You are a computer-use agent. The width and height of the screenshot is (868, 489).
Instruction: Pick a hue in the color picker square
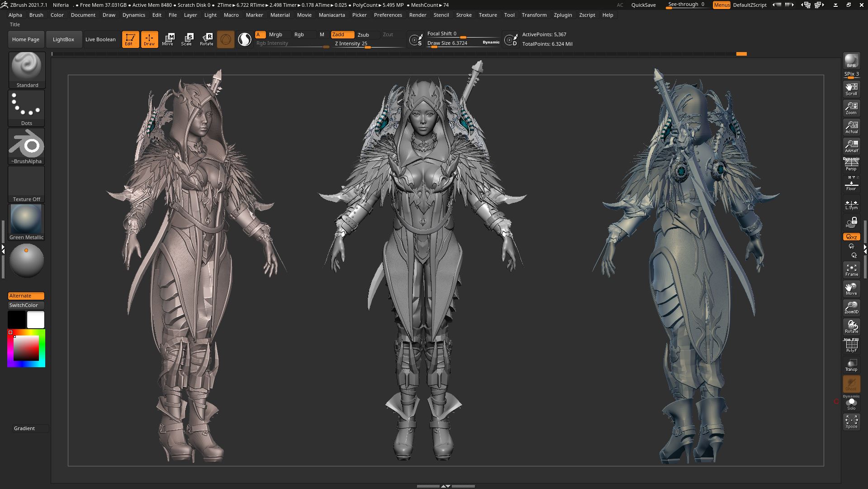26,348
